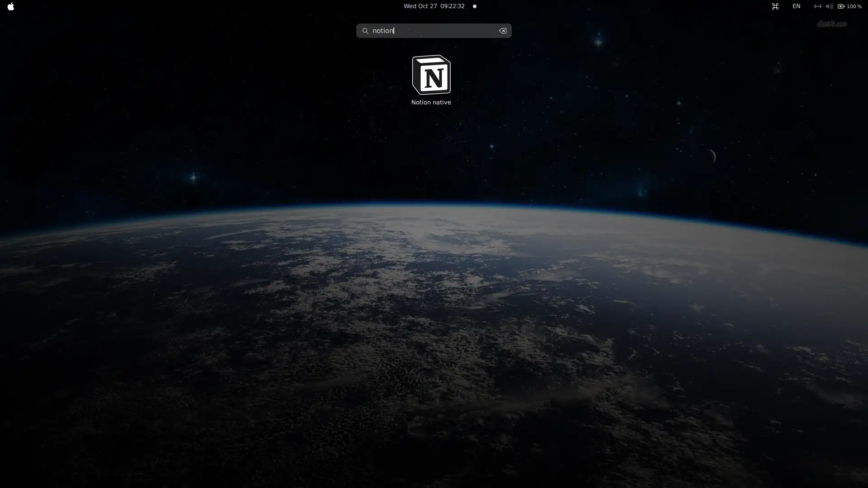
Task: Launch the Notion native app icon
Action: [431, 75]
